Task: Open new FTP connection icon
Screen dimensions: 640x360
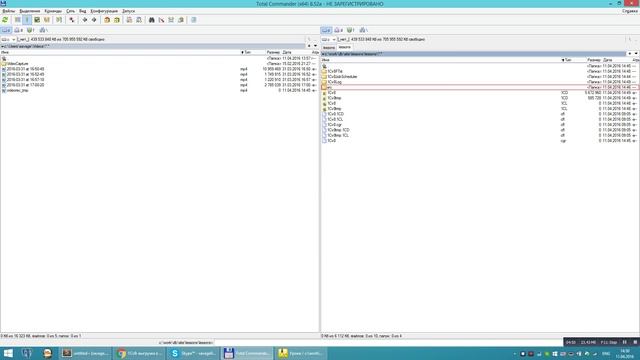Action: (x=139, y=20)
